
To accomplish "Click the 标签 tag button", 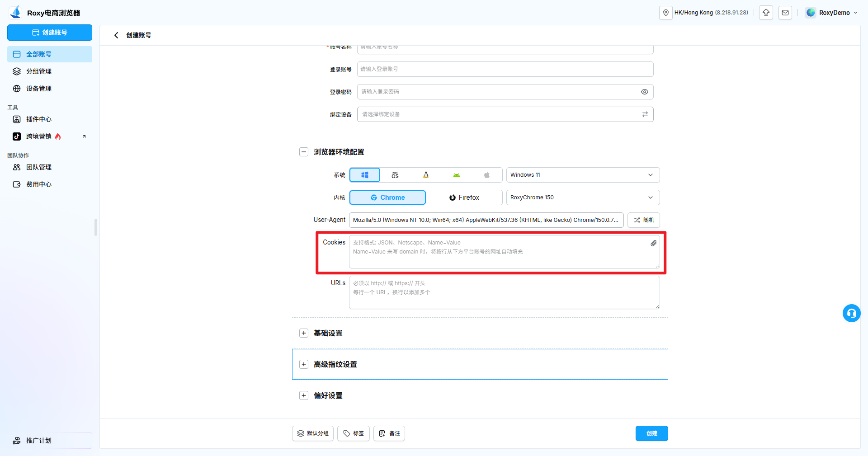I will pos(354,433).
